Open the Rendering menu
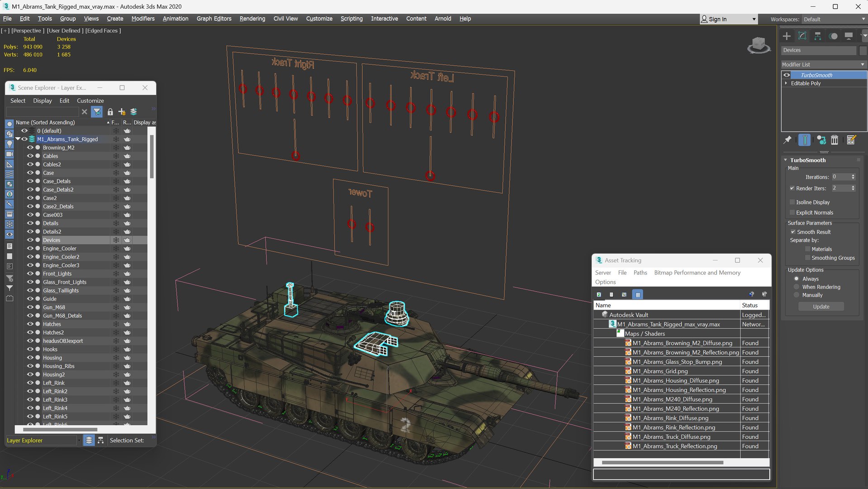The image size is (868, 489). pos(252,19)
